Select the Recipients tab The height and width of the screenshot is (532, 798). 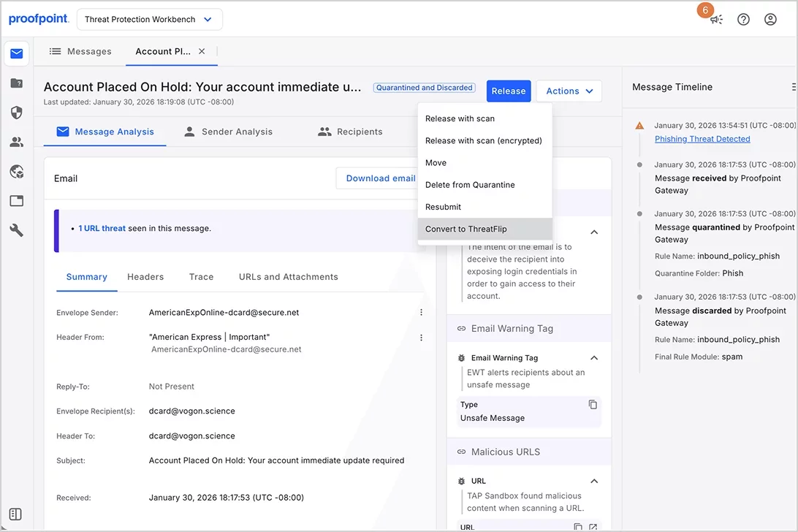[x=350, y=132]
